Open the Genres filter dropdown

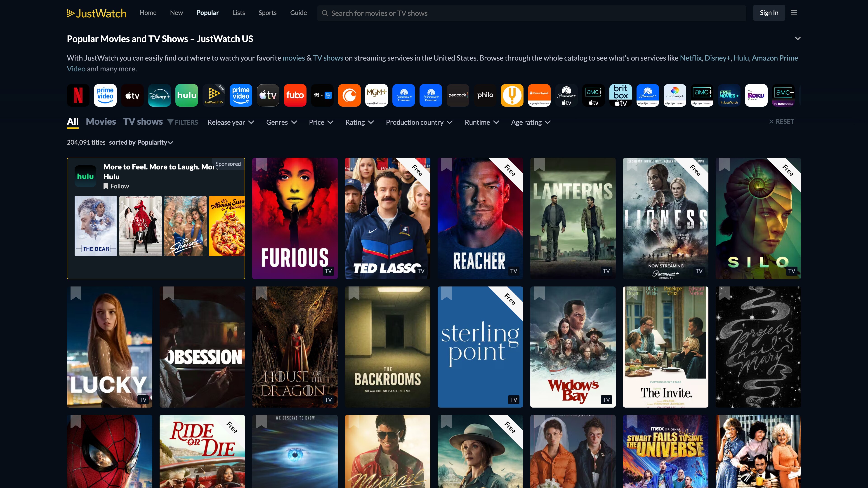click(282, 122)
